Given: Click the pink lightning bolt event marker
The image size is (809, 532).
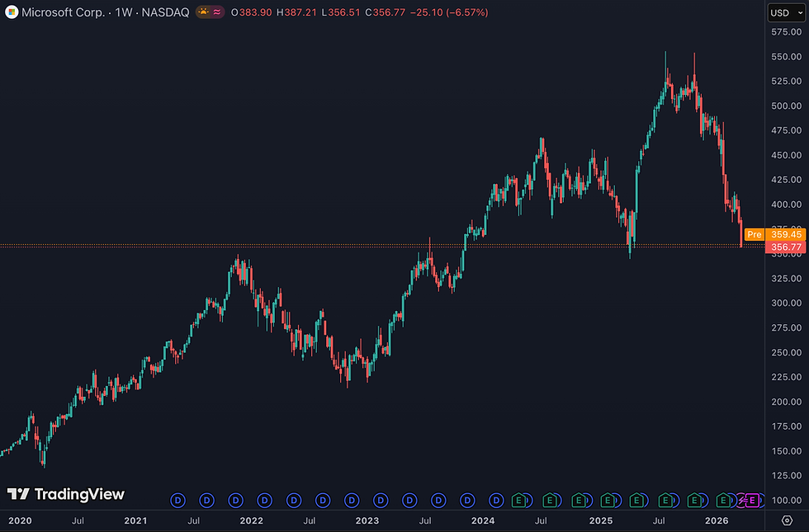Looking at the screenshot, I should (x=742, y=500).
